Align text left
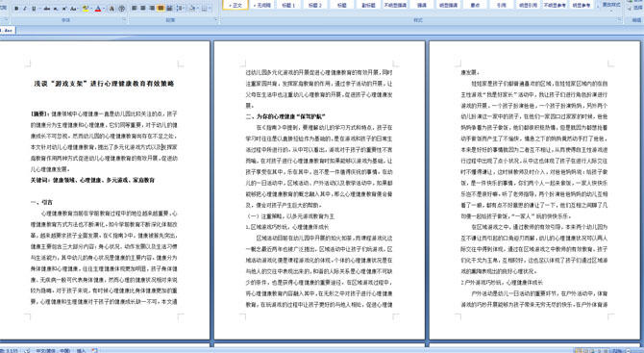Screen dimensions: 644x353 [135, 8]
